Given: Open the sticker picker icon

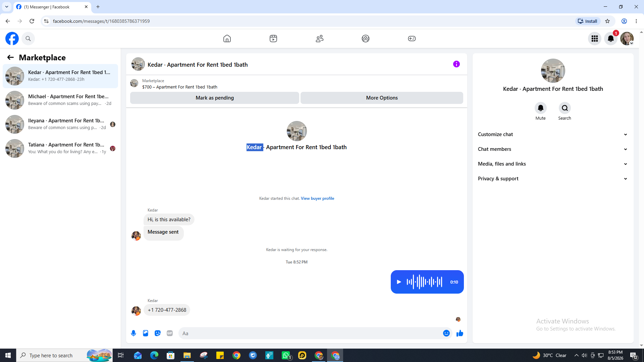Looking at the screenshot, I should [158, 333].
